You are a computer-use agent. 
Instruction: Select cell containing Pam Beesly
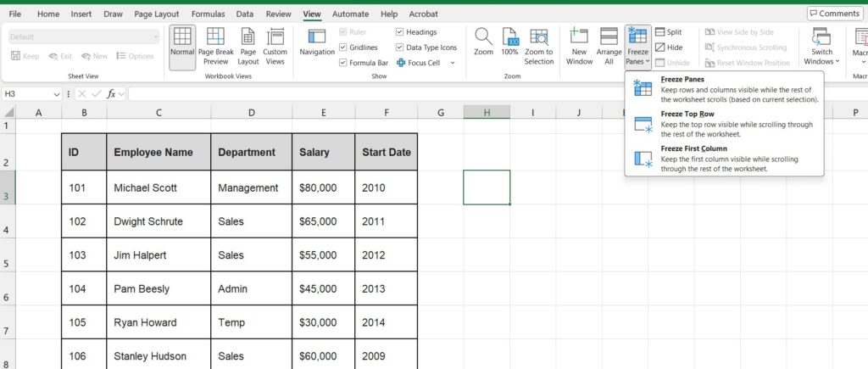coord(159,288)
